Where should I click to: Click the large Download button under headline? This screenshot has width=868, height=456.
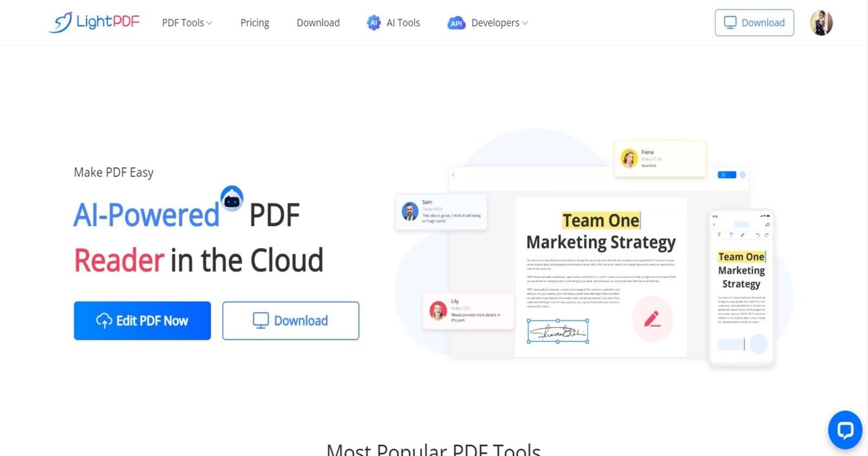tap(291, 321)
